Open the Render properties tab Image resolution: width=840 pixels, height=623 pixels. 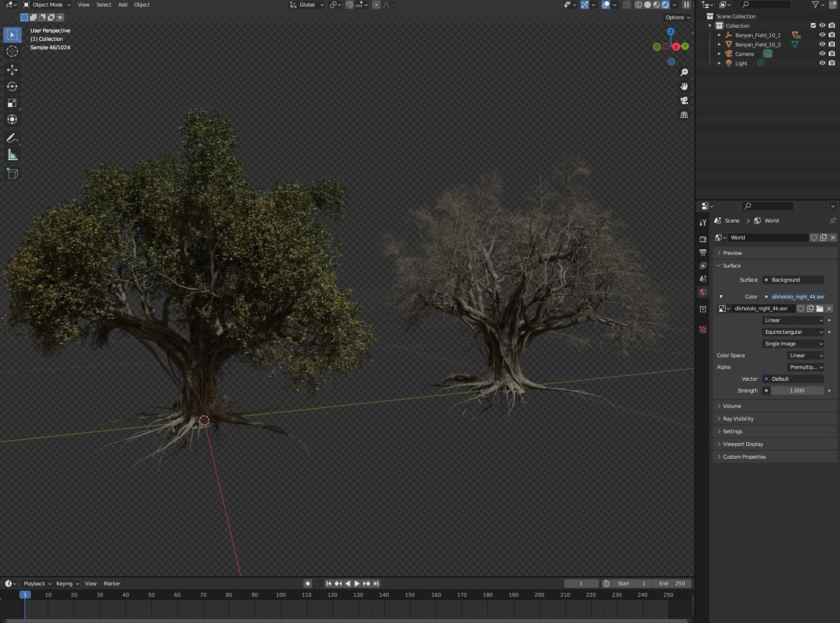click(703, 239)
